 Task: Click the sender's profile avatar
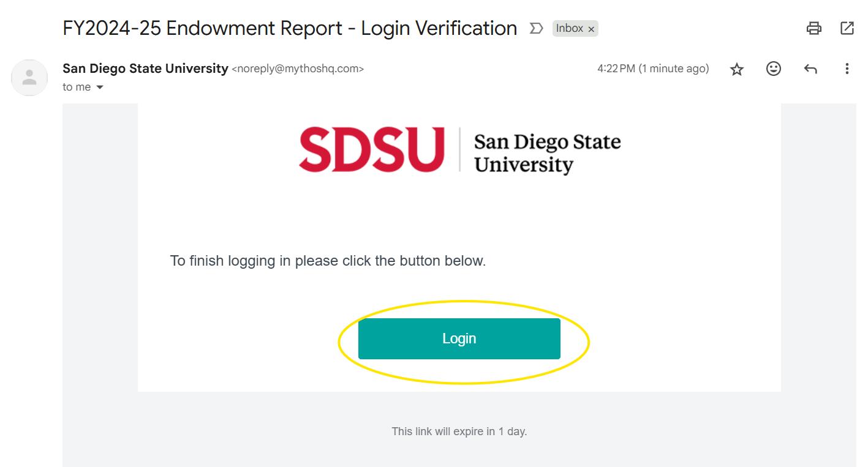[29, 78]
